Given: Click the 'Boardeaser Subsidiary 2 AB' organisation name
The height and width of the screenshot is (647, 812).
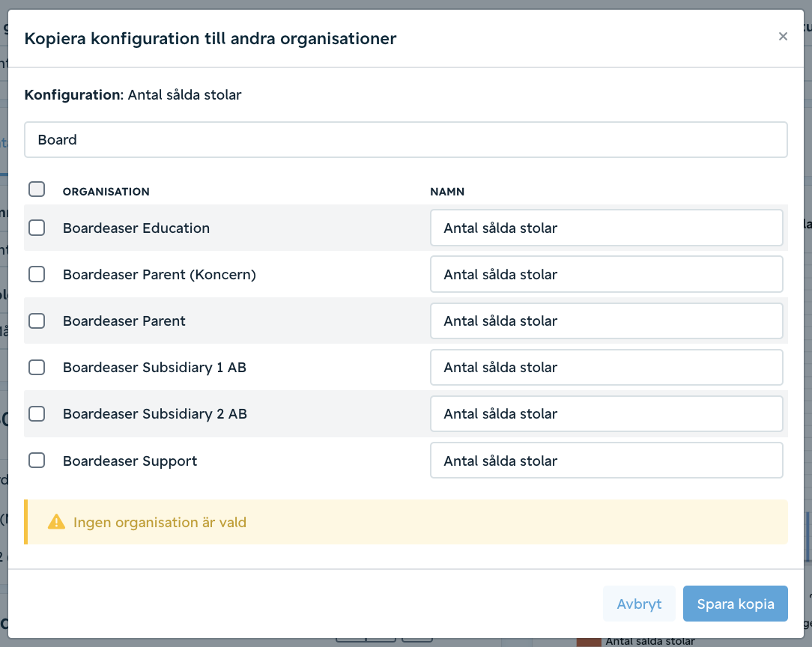Looking at the screenshot, I should coord(155,414).
